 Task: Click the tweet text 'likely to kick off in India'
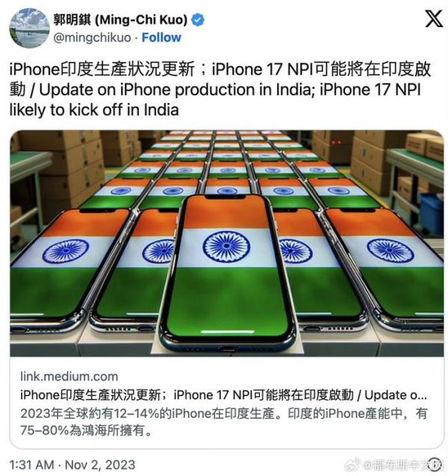94,110
